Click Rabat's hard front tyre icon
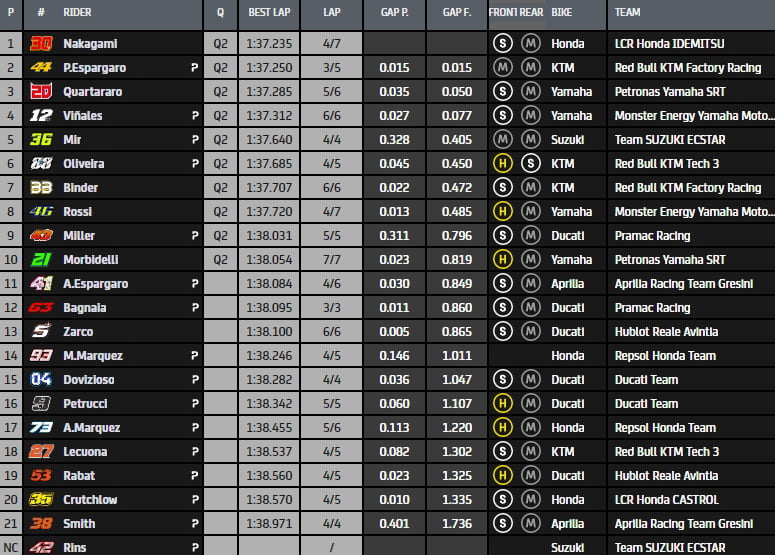 [x=503, y=475]
